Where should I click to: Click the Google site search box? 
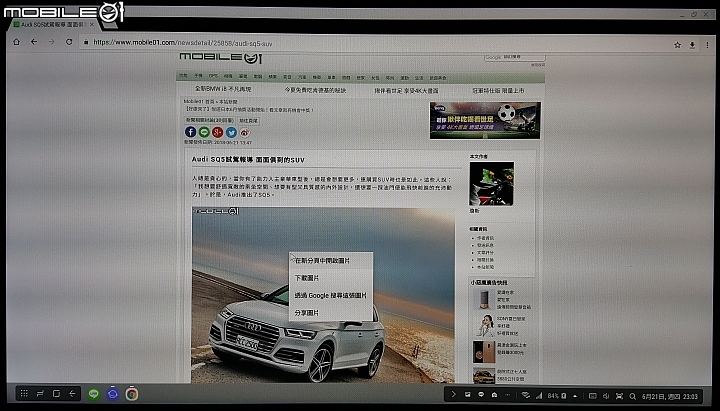click(x=515, y=57)
